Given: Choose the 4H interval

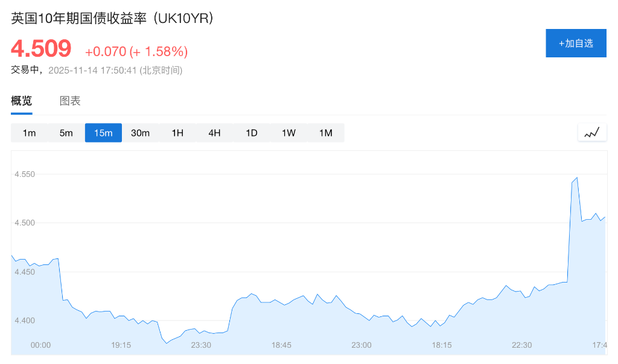Looking at the screenshot, I should click(214, 133).
